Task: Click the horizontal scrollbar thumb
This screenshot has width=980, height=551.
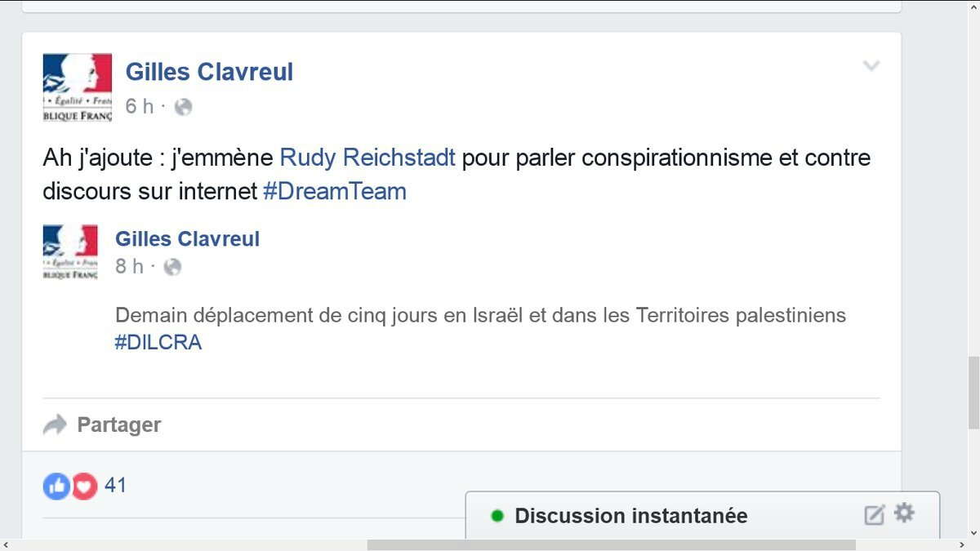Action: pyautogui.click(x=611, y=545)
